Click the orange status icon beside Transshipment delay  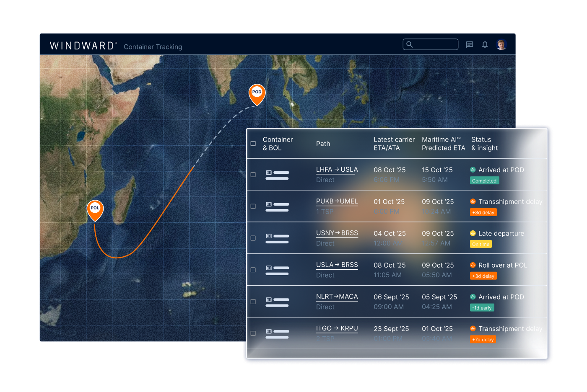(x=473, y=202)
